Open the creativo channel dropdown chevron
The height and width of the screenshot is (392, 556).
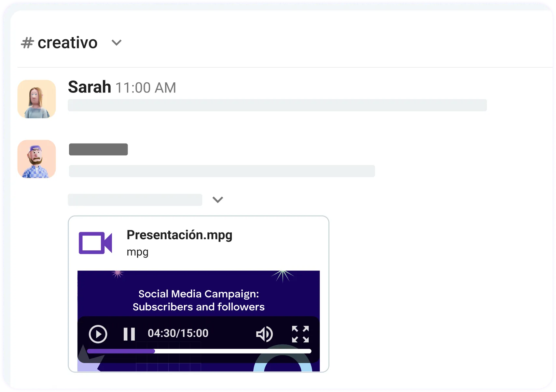click(117, 43)
